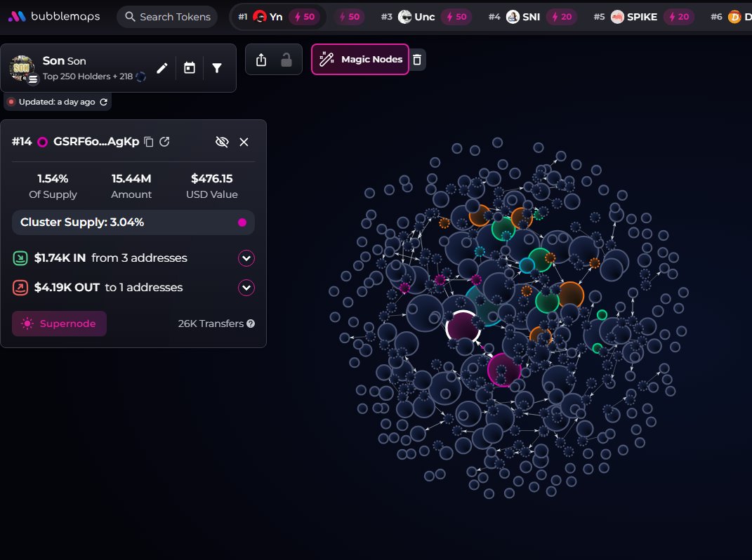Open the Search Tokens field
Viewport: 752px width, 560px height.
(167, 17)
